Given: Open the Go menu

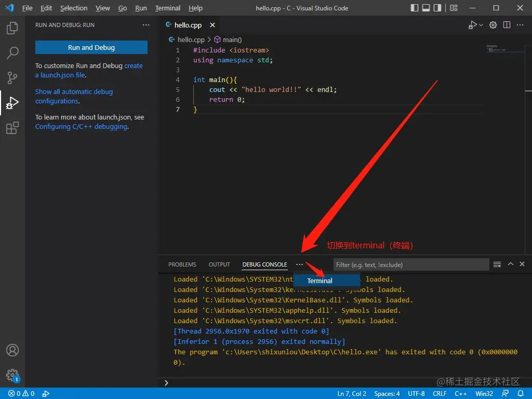Looking at the screenshot, I should (123, 8).
